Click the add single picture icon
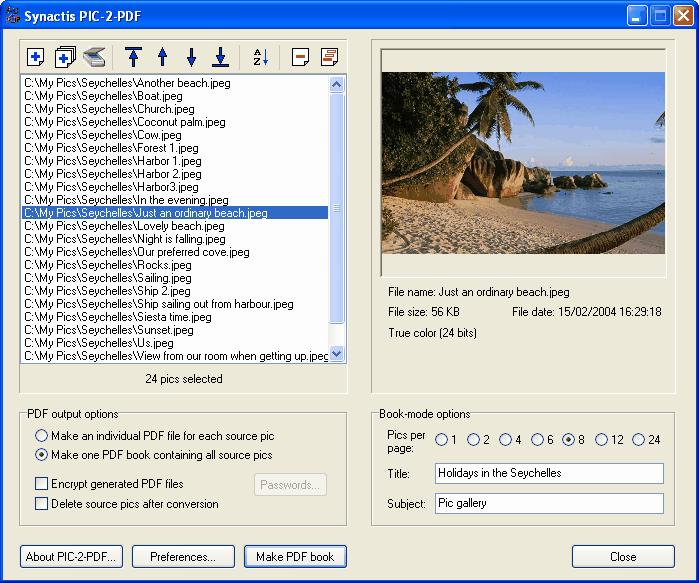Viewport: 699px width, 583px height. coord(35,57)
